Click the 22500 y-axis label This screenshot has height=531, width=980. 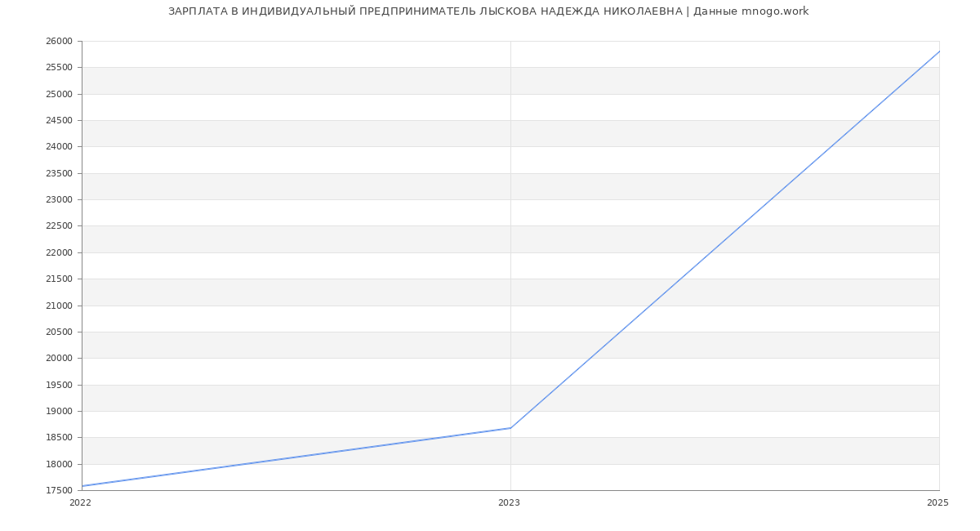point(59,226)
